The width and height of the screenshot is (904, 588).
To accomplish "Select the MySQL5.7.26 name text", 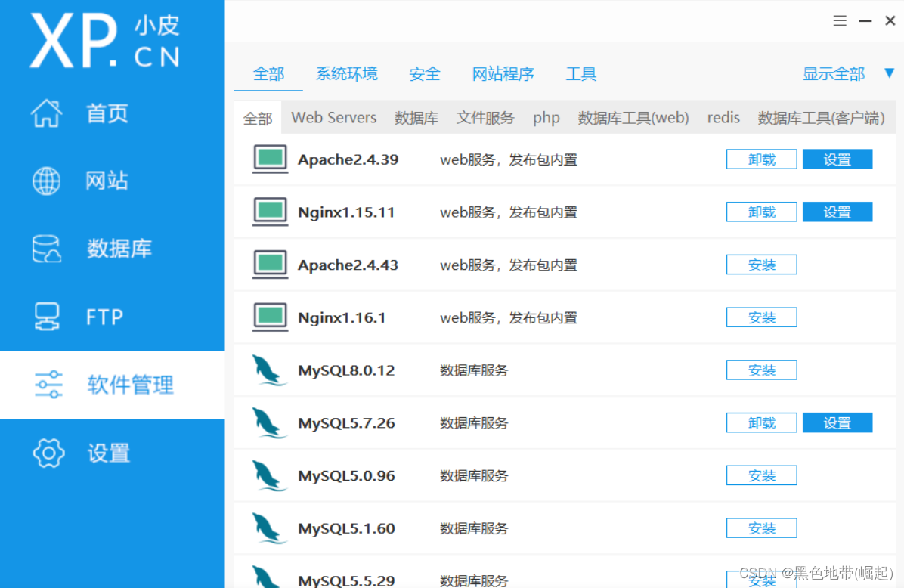I will [346, 423].
